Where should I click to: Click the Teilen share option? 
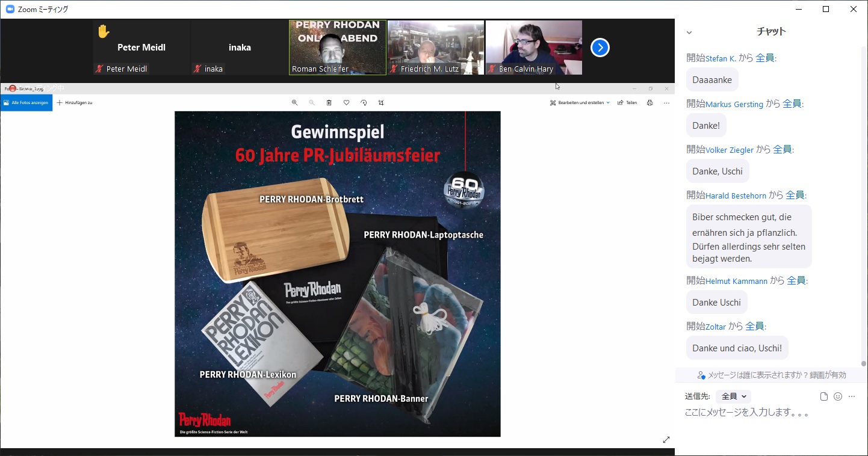627,103
